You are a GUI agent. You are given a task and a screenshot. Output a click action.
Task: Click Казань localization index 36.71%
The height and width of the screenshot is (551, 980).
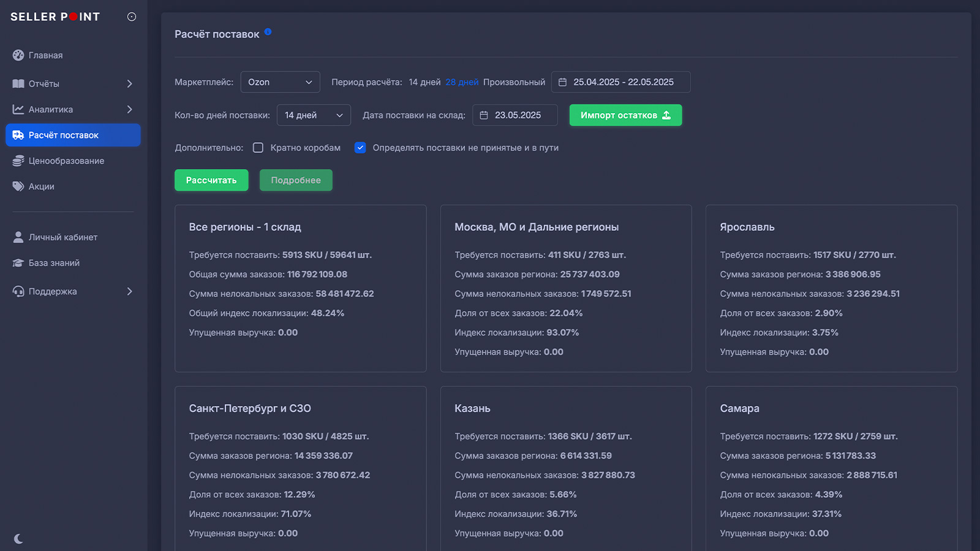(x=562, y=514)
